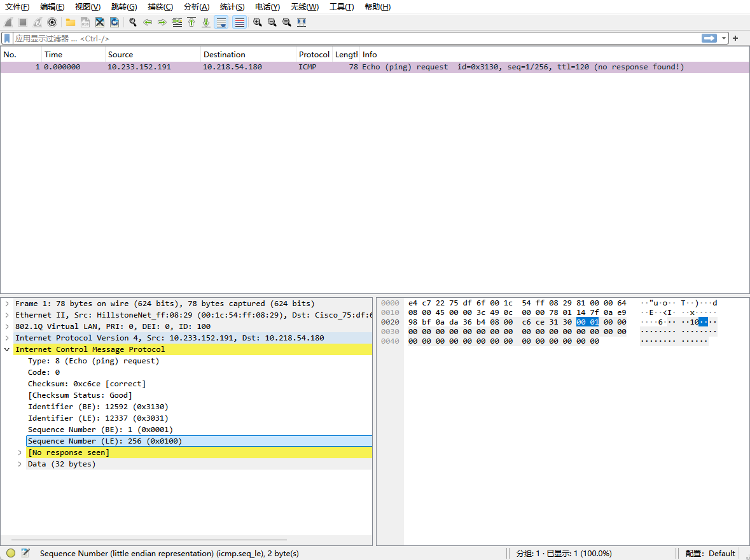Screen dimensions: 750x560
Task: Open the display filter history dropdown
Action: pyautogui.click(x=724, y=38)
